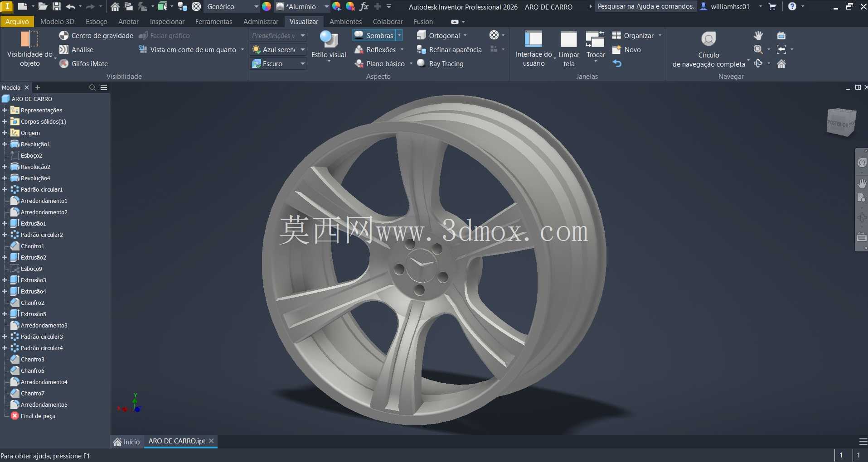Click the Home icon in quick access toolbar

coord(115,6)
